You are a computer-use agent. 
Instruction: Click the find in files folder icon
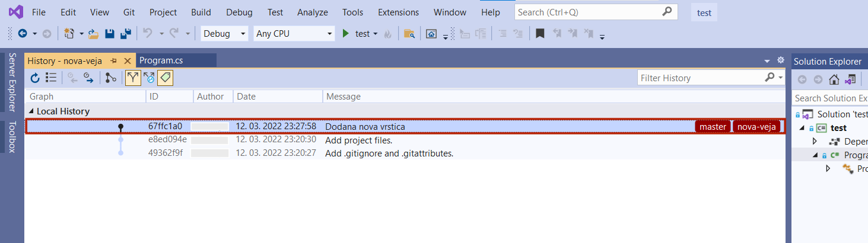pyautogui.click(x=409, y=34)
